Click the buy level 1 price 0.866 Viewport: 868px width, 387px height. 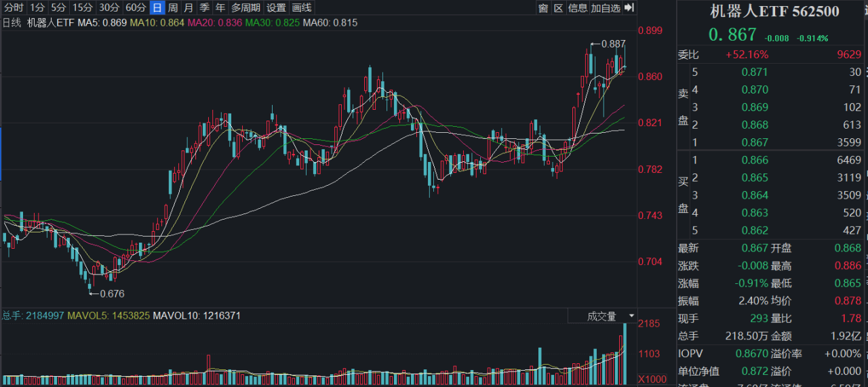(755, 160)
